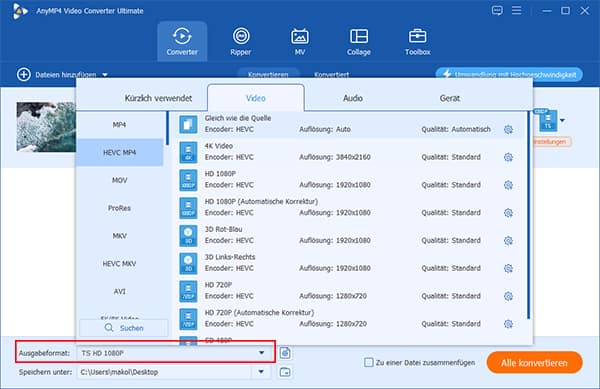Open the Konvertieren tab button
Screen dimensions: 600x389
[x=268, y=74]
